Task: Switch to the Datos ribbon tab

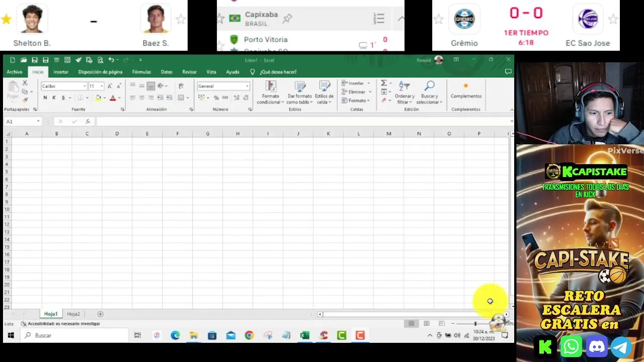Action: (x=167, y=72)
